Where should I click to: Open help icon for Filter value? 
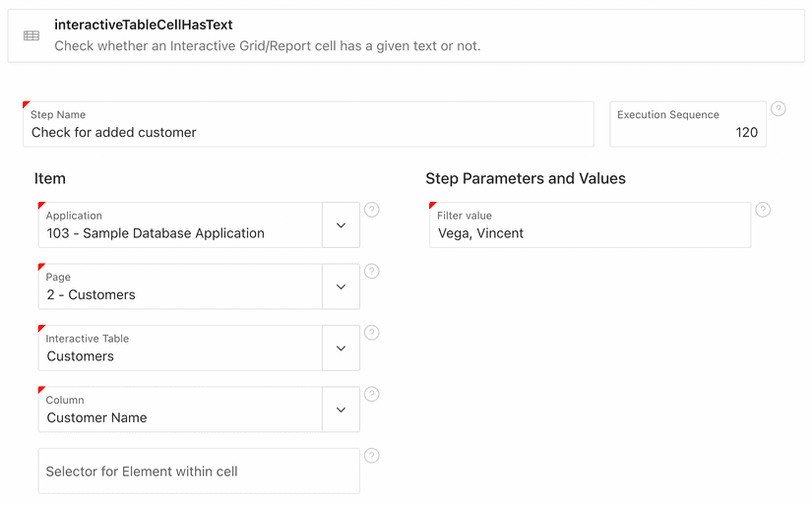(x=763, y=210)
